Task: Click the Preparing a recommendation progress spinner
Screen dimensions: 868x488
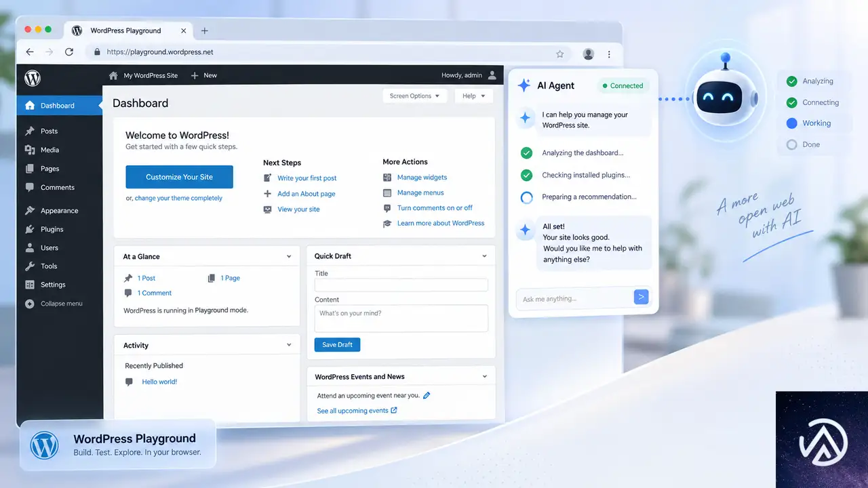Action: [526, 197]
